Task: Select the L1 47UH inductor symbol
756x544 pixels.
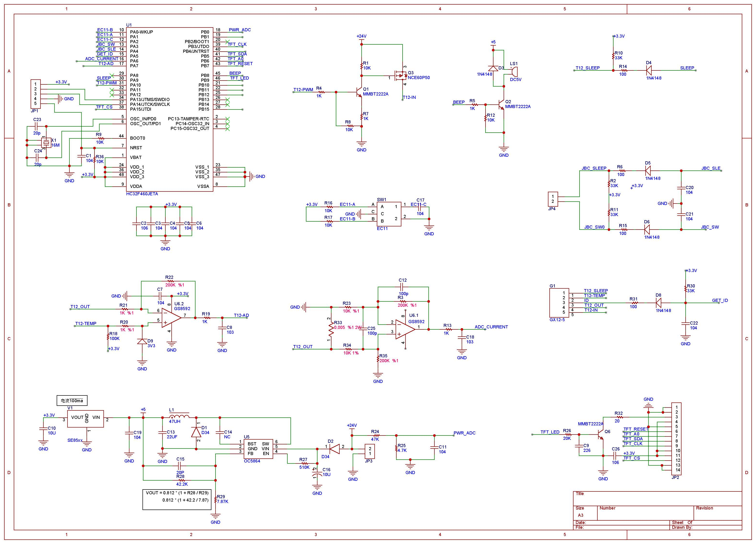Action: [x=180, y=416]
